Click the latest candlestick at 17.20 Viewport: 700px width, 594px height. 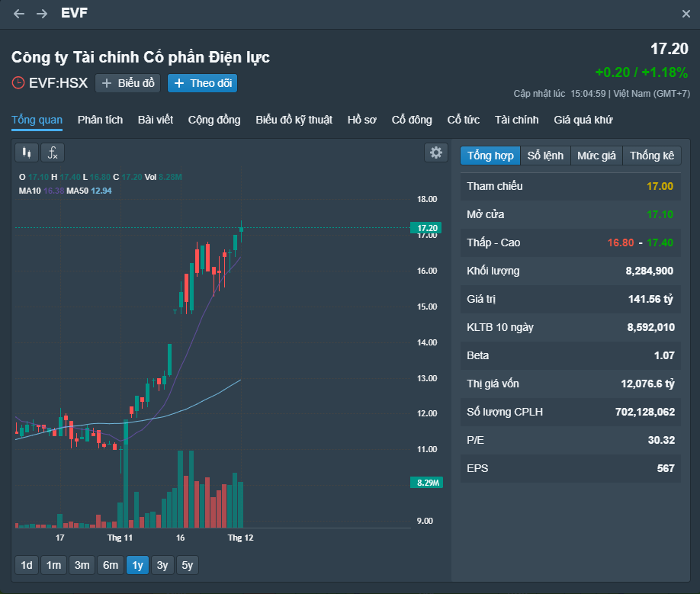pyautogui.click(x=241, y=230)
